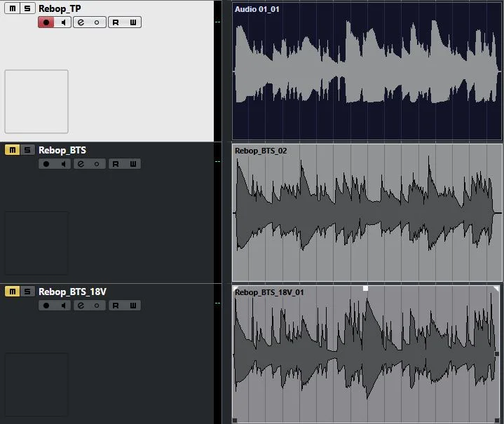Disable record on the Rebop_TP track
The width and height of the screenshot is (504, 424).
46,22
